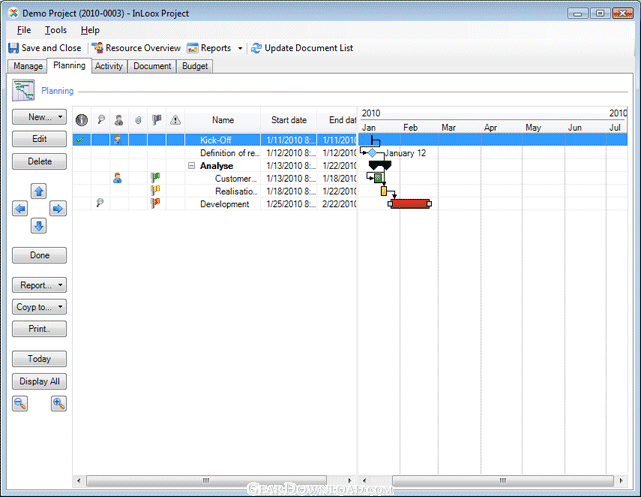Screen dimensions: 641x497
Task: Click the Today button
Action: coord(39,359)
